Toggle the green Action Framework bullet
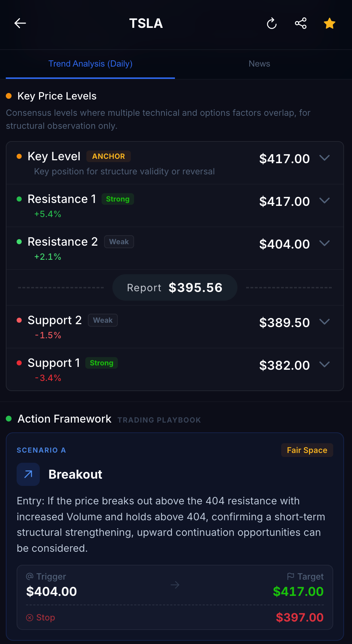The width and height of the screenshot is (352, 644). click(9, 419)
